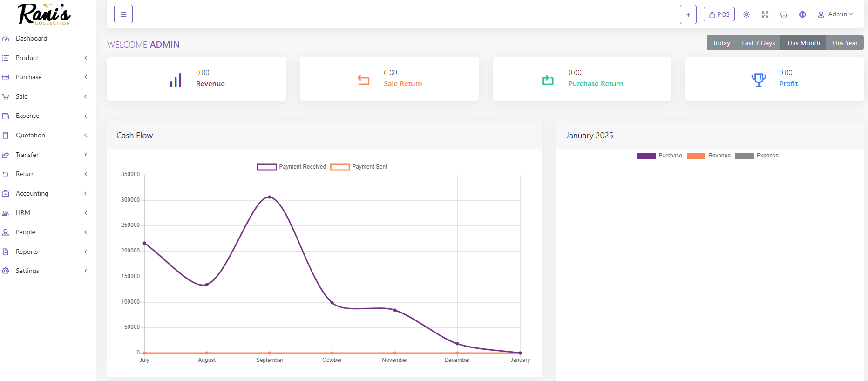This screenshot has width=868, height=381.
Task: Open the Dashboard gauge icon in sidebar
Action: (6, 39)
